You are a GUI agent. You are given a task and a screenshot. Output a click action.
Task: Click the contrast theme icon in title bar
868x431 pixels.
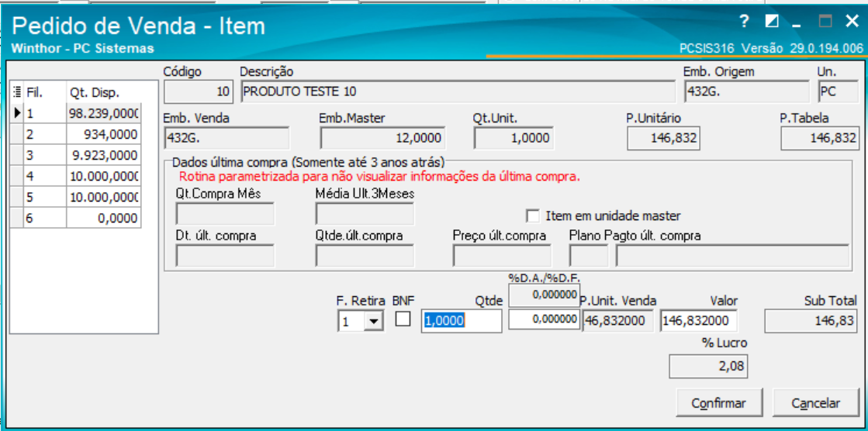coord(772,22)
